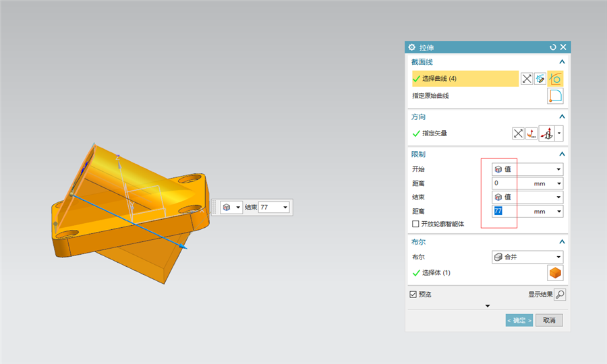Open the on-canvas 结束 value dropdown arrow

pyautogui.click(x=285, y=208)
